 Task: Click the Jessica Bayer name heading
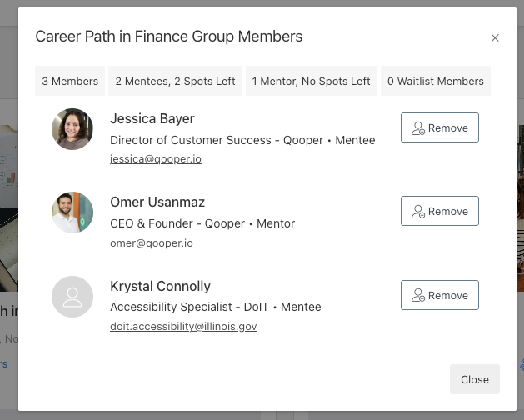click(x=152, y=118)
